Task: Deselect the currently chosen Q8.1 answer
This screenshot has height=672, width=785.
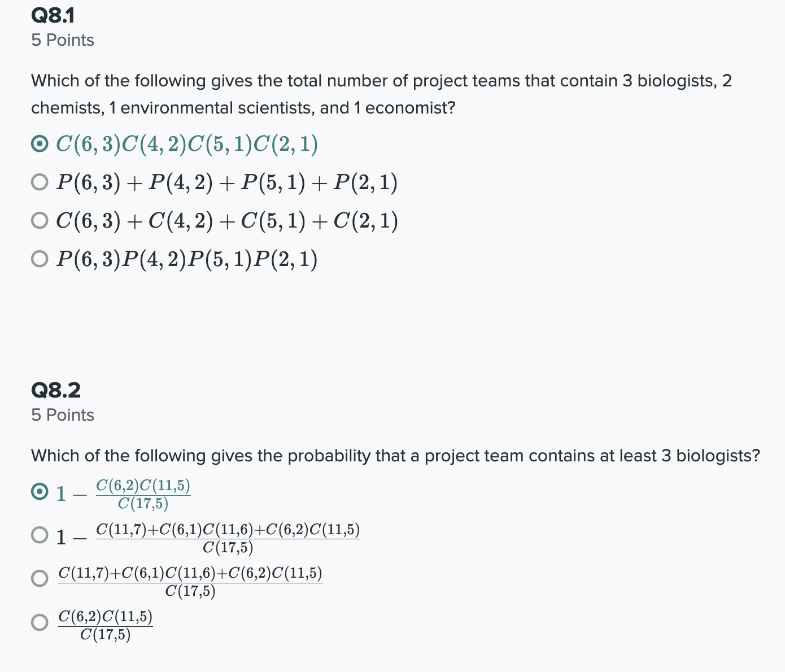Action: pos(40,144)
